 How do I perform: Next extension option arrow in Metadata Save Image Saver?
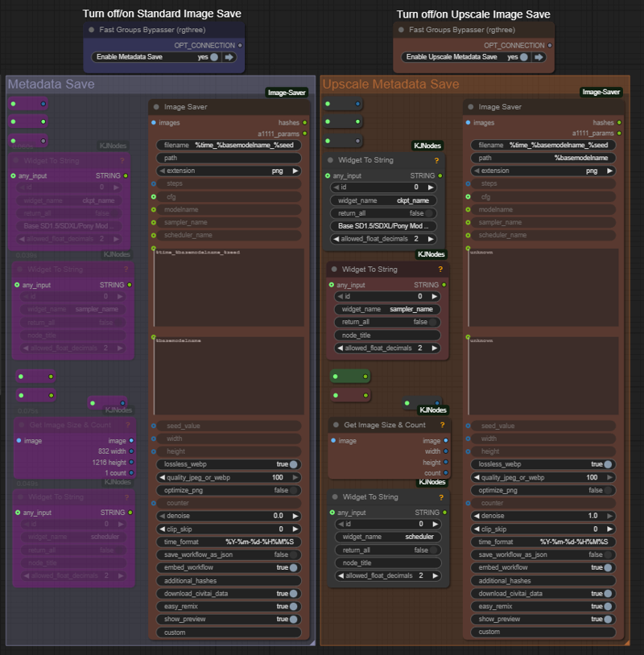[x=295, y=171]
